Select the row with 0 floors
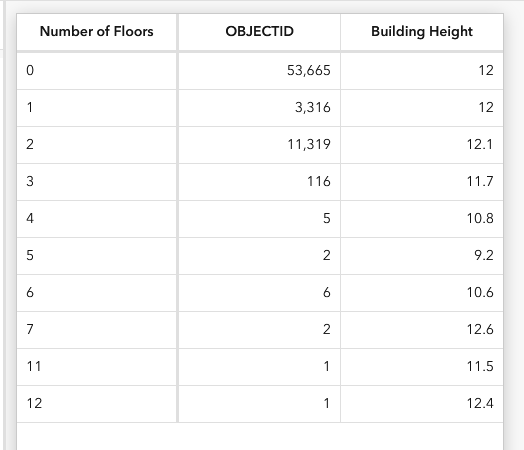The image size is (524, 450). tap(260, 71)
